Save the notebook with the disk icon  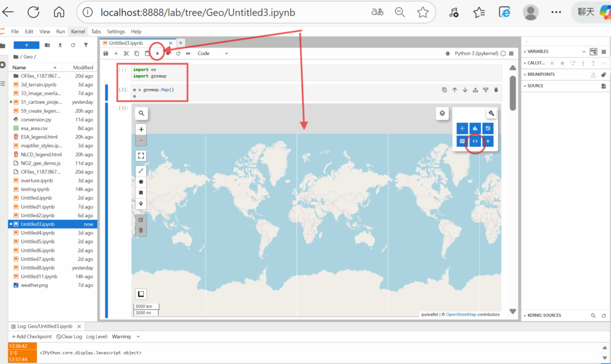(106, 53)
